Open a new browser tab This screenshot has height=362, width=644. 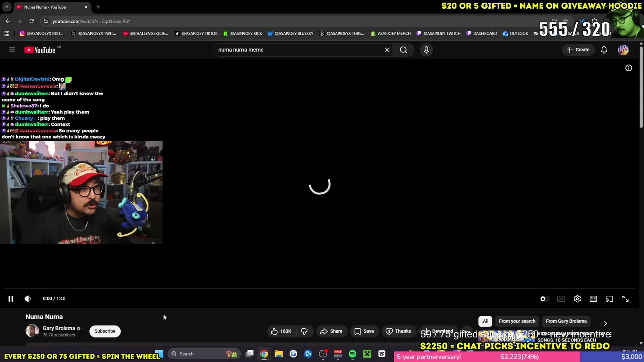tap(98, 7)
